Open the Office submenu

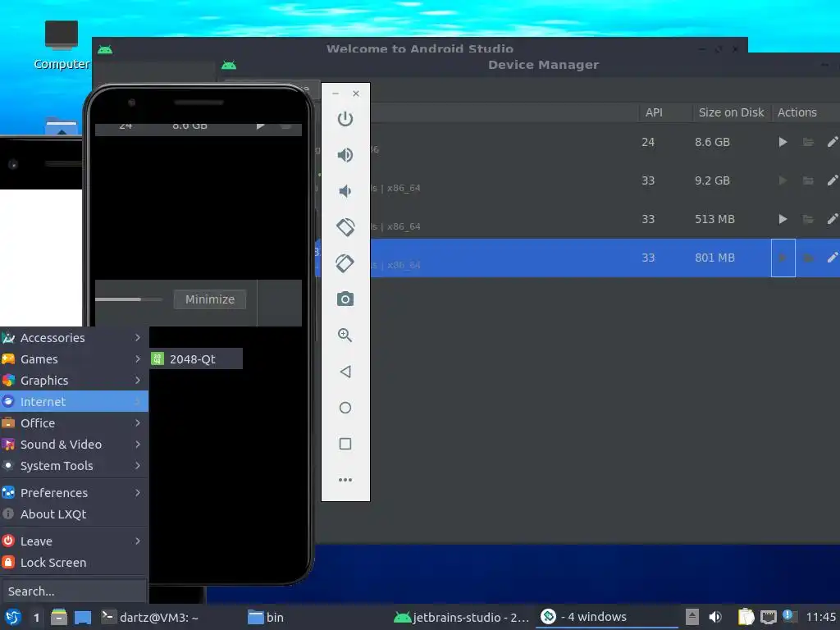[74, 422]
